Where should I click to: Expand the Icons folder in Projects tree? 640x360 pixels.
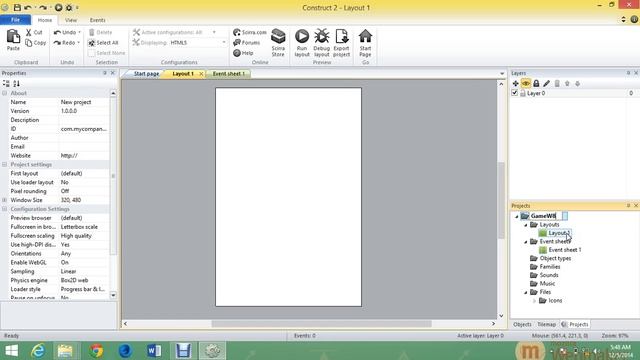coord(534,301)
